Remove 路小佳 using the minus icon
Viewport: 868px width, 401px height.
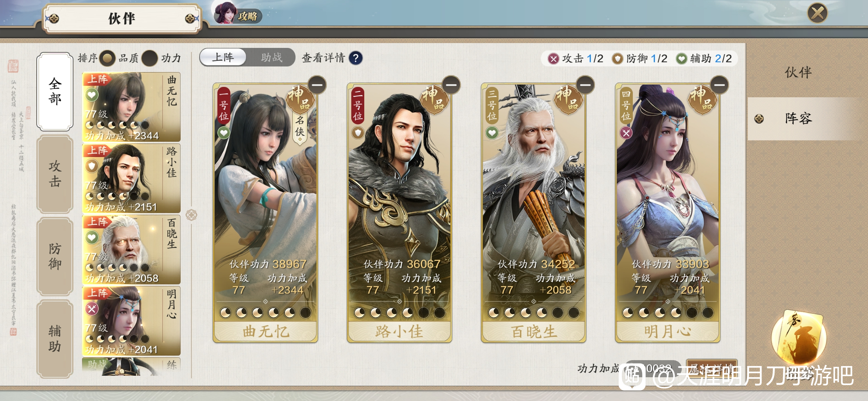click(451, 85)
